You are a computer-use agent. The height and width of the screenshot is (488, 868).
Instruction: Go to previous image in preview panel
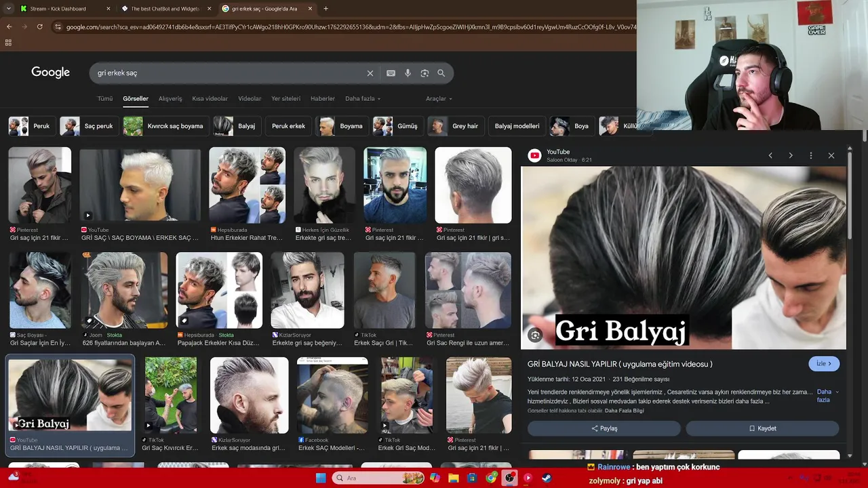[770, 156]
